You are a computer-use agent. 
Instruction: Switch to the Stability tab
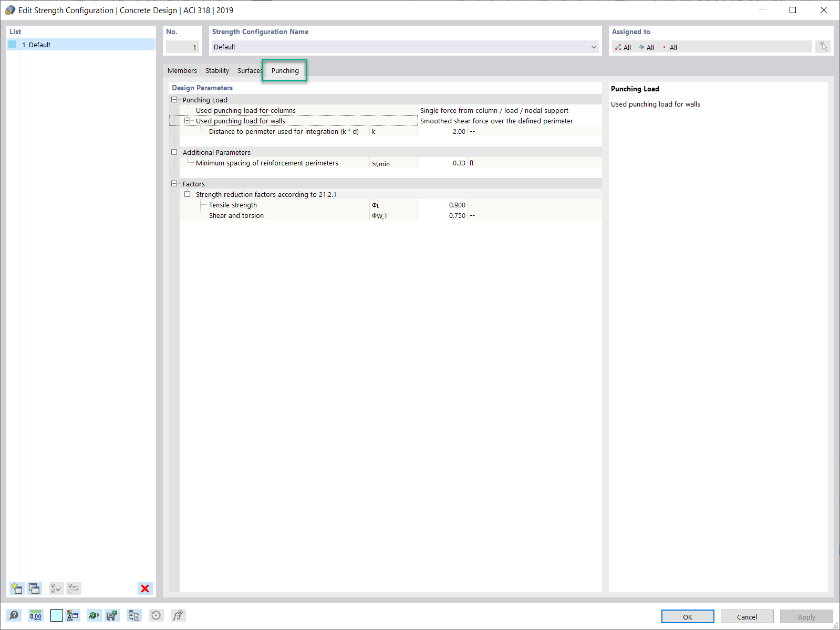pyautogui.click(x=217, y=70)
